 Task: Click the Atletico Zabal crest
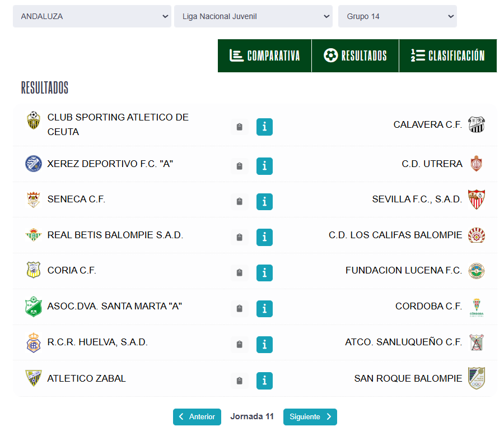click(34, 378)
